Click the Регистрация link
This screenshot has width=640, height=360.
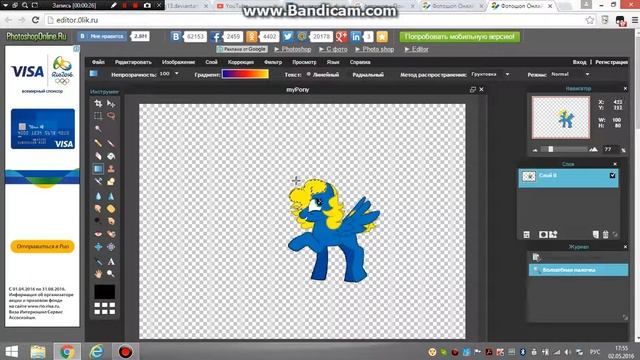[x=611, y=62]
